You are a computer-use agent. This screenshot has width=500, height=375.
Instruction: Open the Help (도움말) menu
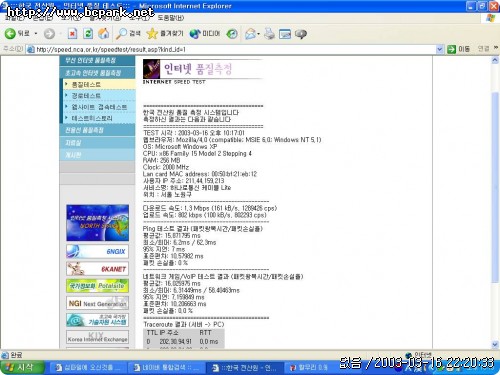[x=170, y=18]
